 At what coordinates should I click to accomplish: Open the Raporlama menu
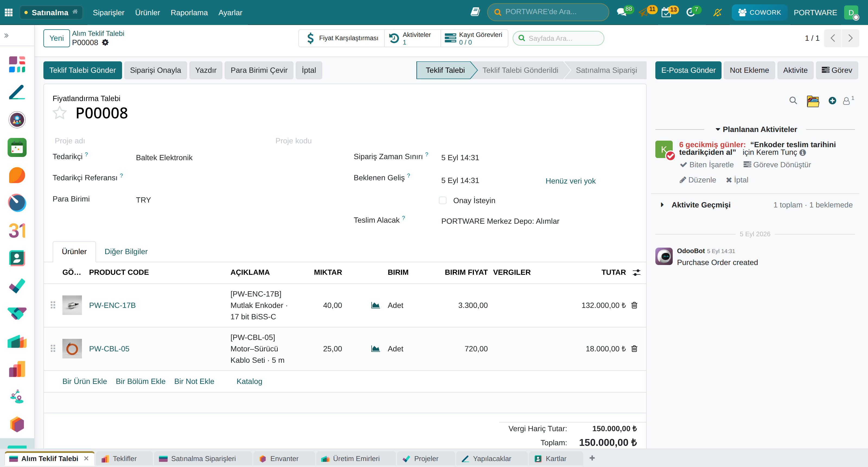tap(189, 12)
